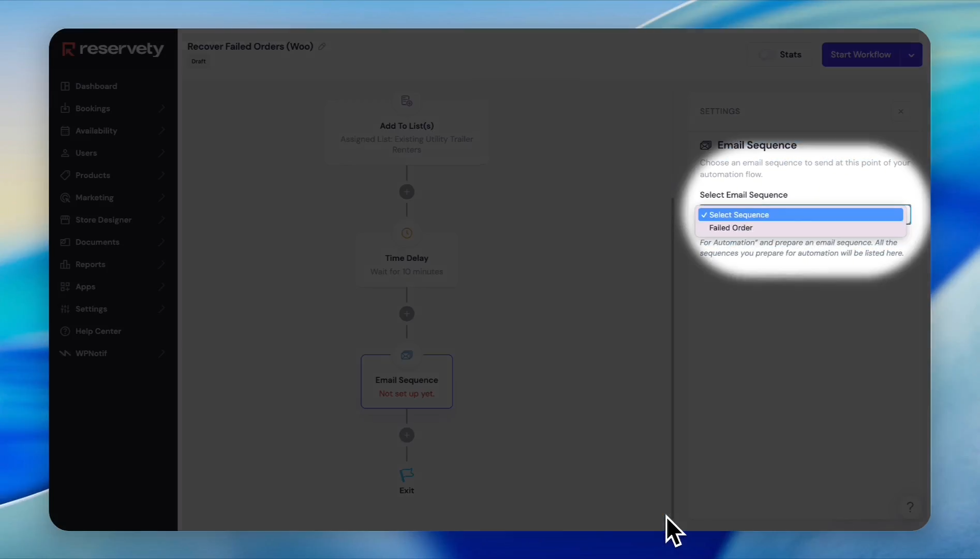Image resolution: width=980 pixels, height=559 pixels.
Task: Add step below Time Delay node
Action: click(x=407, y=314)
